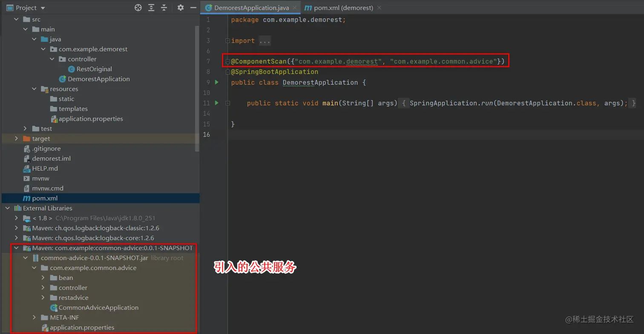
Task: Collapse the src folder
Action: [x=17, y=19]
